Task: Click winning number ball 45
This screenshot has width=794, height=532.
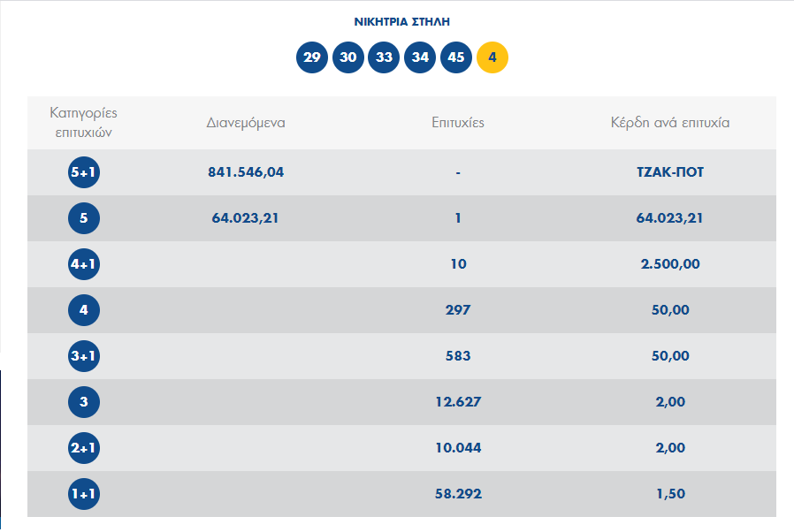Action: [455, 57]
